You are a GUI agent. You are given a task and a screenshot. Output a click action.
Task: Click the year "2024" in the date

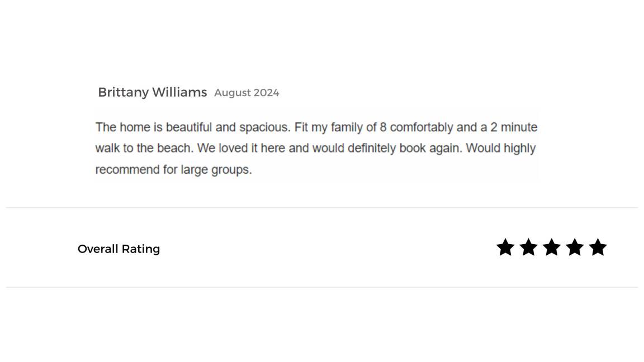[266, 93]
